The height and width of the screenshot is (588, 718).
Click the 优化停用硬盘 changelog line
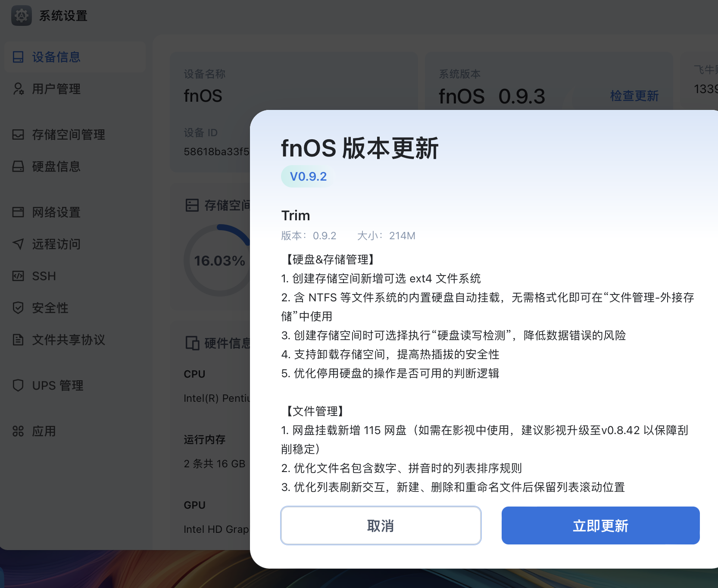pyautogui.click(x=390, y=373)
